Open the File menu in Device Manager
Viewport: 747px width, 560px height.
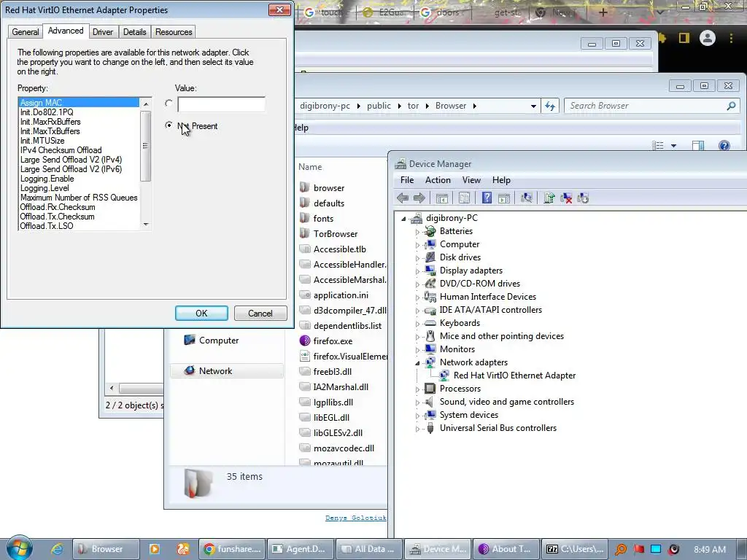click(x=407, y=180)
